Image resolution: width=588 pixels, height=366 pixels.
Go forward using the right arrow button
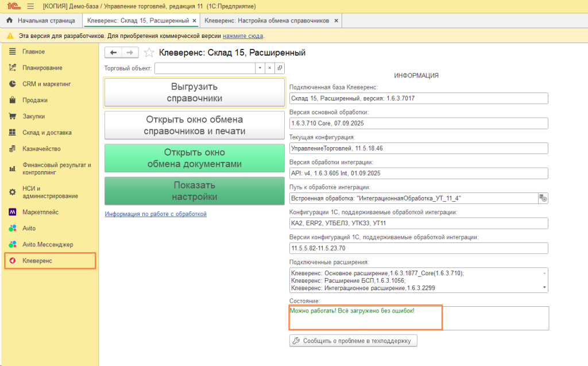pyautogui.click(x=130, y=53)
